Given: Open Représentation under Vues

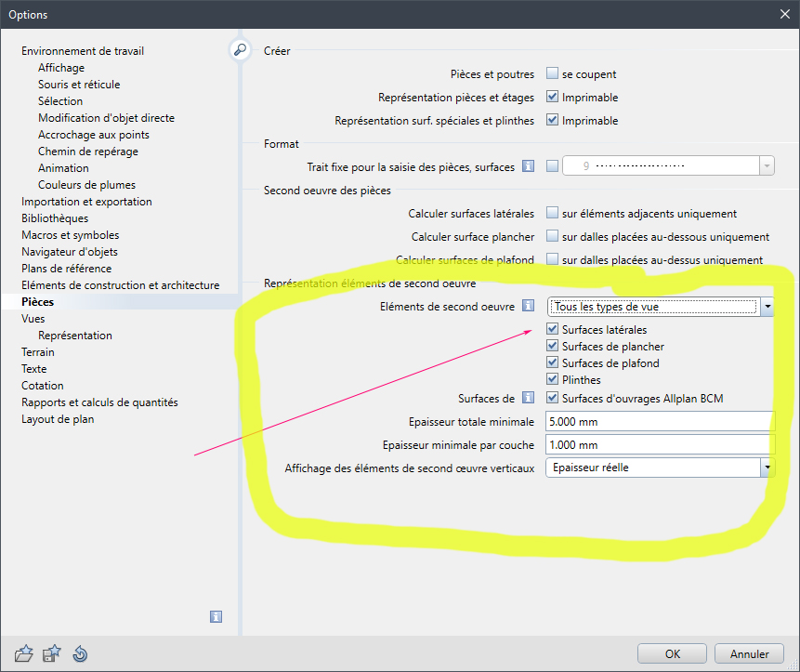Looking at the screenshot, I should click(75, 336).
